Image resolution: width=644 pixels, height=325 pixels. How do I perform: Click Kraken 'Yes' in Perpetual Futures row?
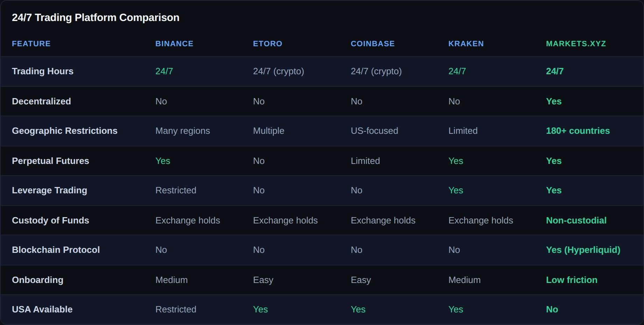click(x=456, y=161)
